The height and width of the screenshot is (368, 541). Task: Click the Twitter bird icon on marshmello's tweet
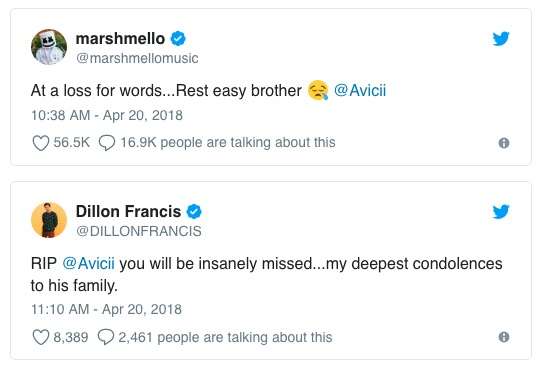coord(501,39)
